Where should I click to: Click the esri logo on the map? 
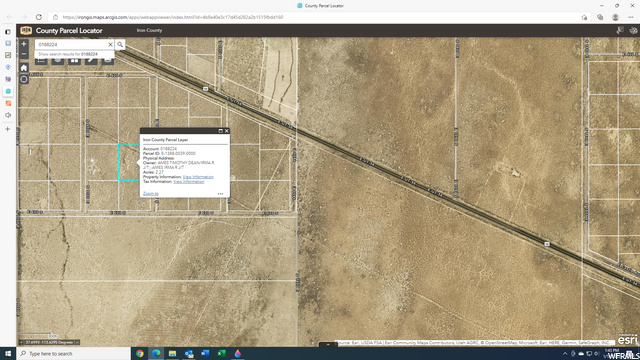[627, 340]
